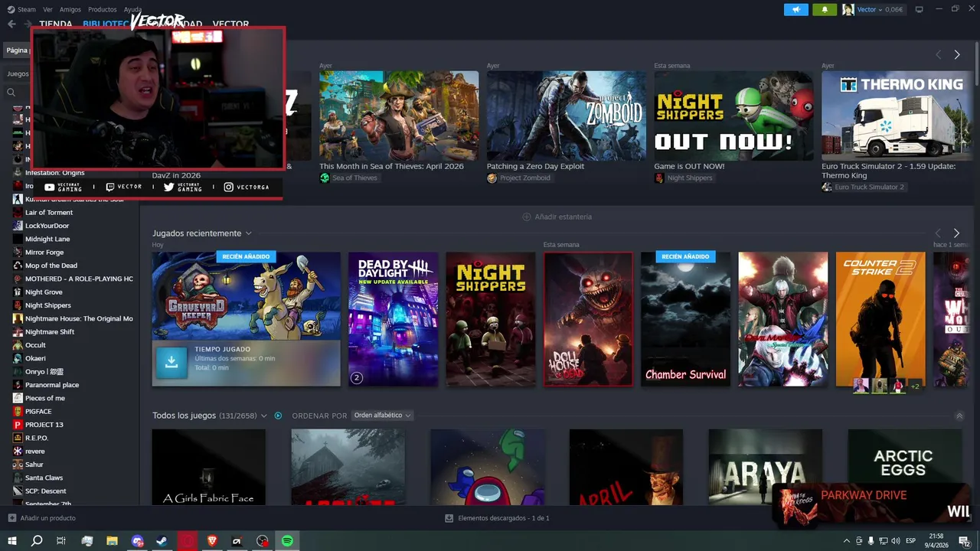Image resolution: width=980 pixels, height=551 pixels.
Task: Show next recent games with right arrow
Action: [x=956, y=233]
